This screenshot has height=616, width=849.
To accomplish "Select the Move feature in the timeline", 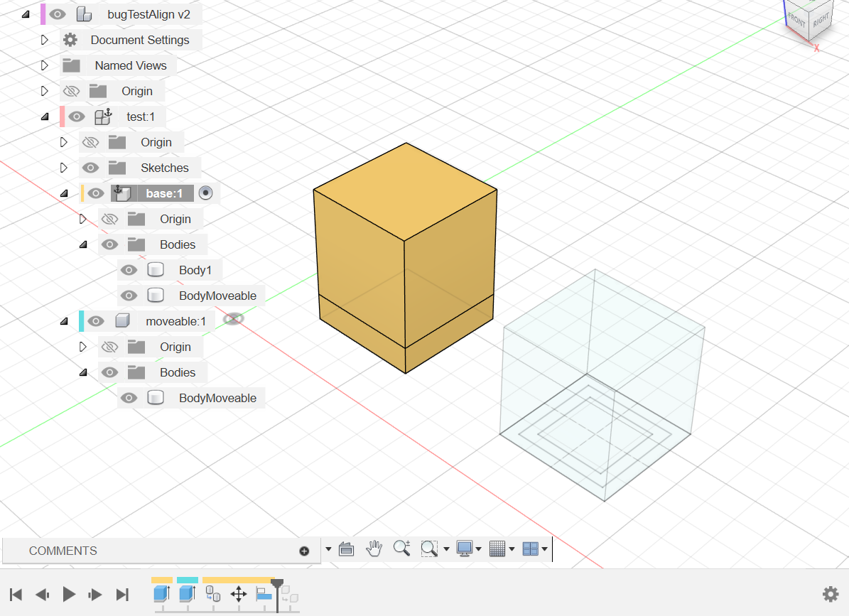I will click(x=239, y=594).
